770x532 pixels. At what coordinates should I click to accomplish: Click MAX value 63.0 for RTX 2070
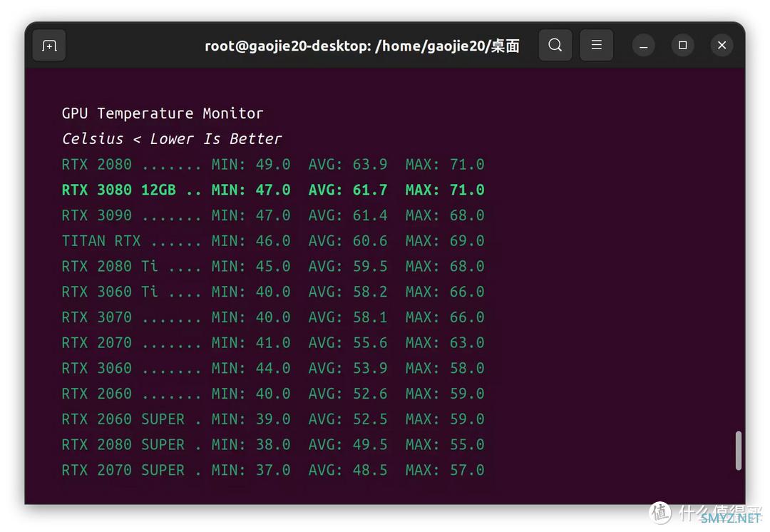coord(467,343)
